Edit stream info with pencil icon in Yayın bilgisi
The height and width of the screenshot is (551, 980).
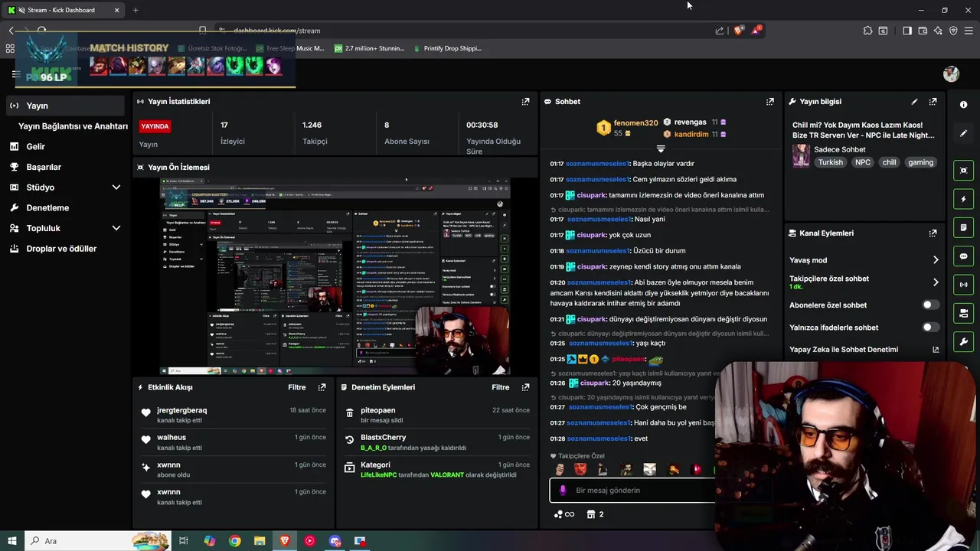click(914, 101)
